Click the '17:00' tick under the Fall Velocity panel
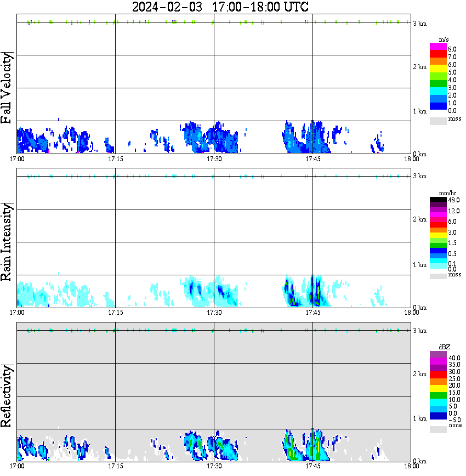This screenshot has height=476, width=466. point(16,159)
